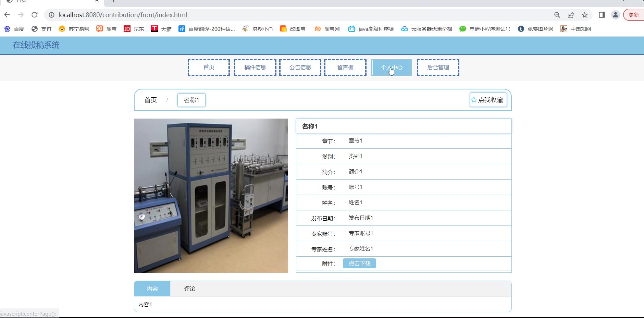Bookmark this page with the star icon
The height and width of the screenshot is (318, 644).
pyautogui.click(x=585, y=15)
